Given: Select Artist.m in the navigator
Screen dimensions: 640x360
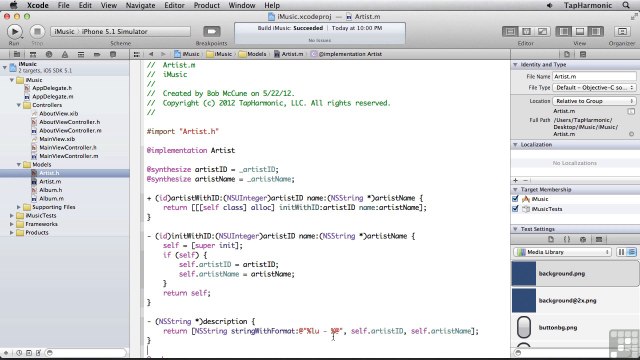Looking at the screenshot, I should coord(50,181).
